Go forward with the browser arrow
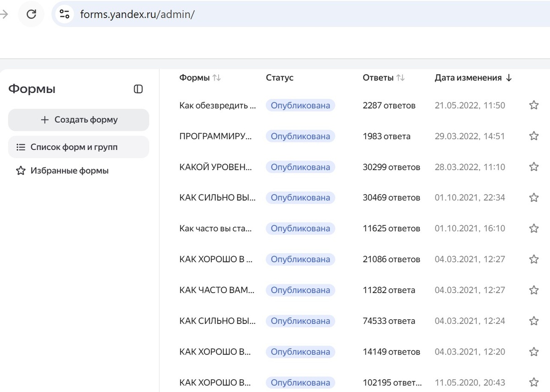 click(4, 14)
